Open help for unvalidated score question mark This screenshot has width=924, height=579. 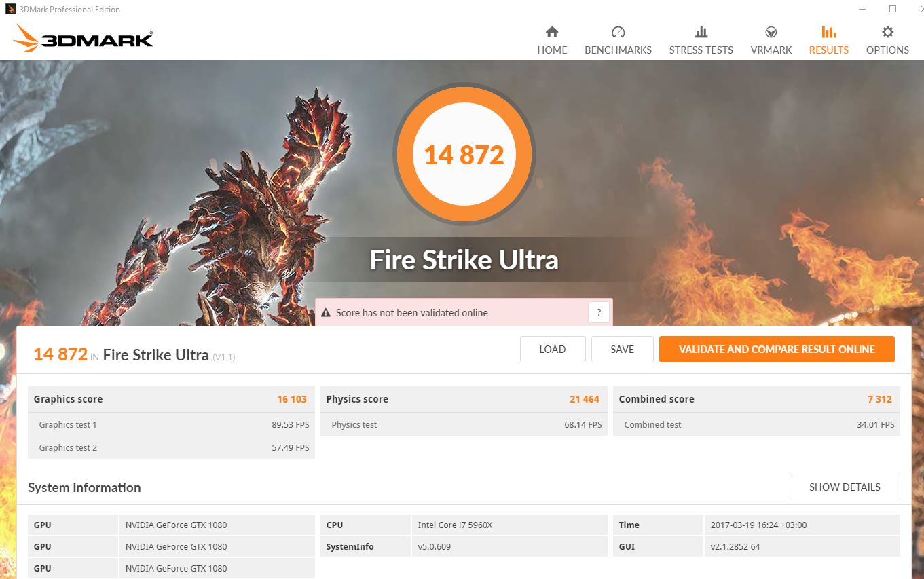point(599,313)
